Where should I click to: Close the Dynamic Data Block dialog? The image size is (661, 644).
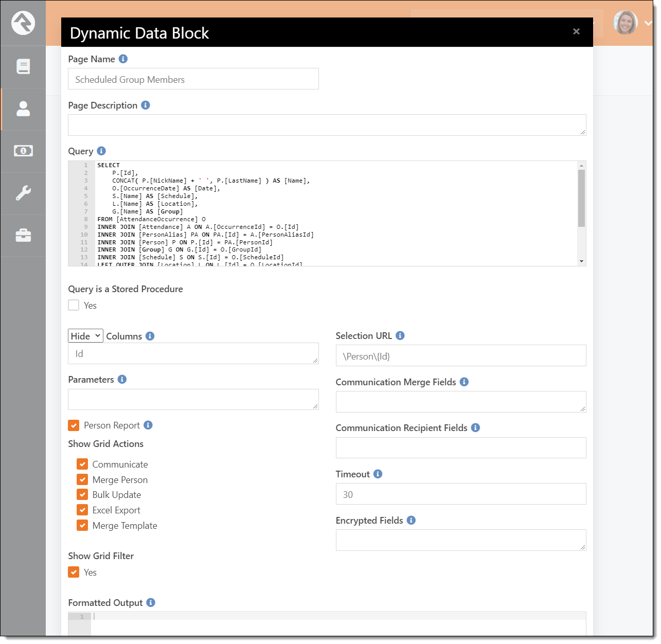tap(576, 31)
